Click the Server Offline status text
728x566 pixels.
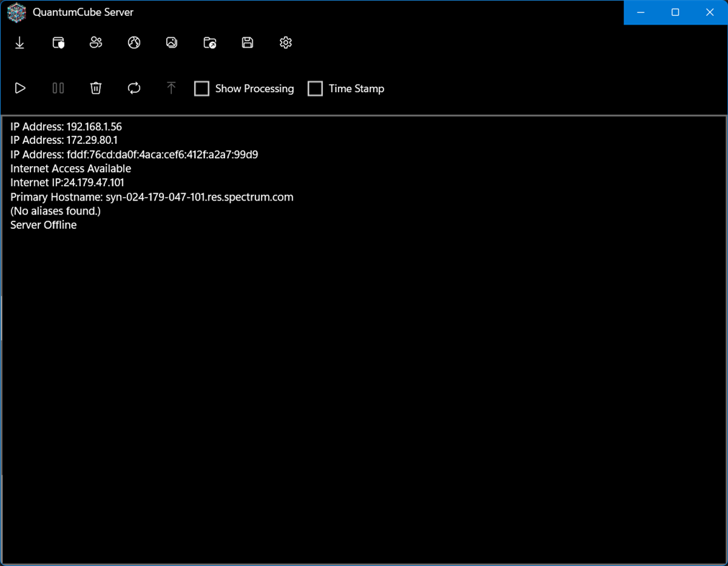tap(43, 224)
